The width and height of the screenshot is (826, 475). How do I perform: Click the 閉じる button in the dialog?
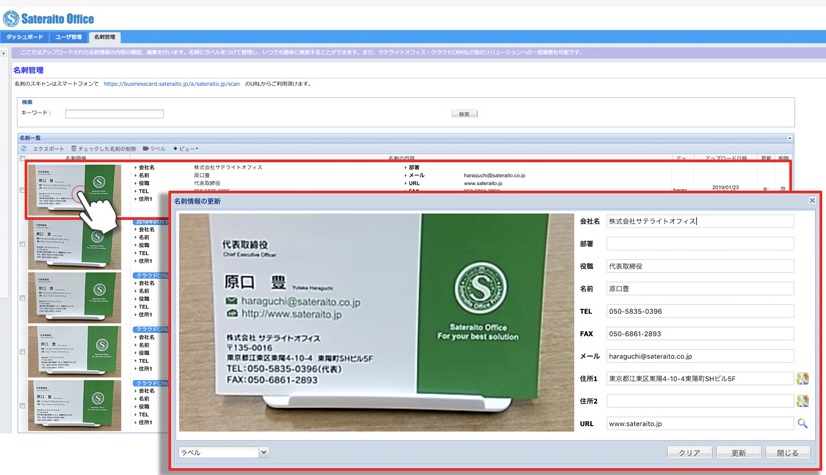click(x=787, y=452)
